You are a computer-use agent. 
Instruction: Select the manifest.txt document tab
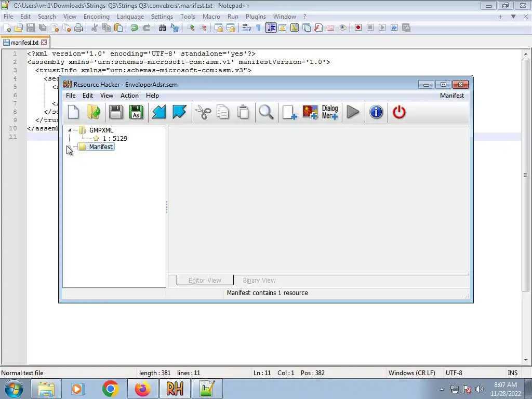tap(24, 43)
